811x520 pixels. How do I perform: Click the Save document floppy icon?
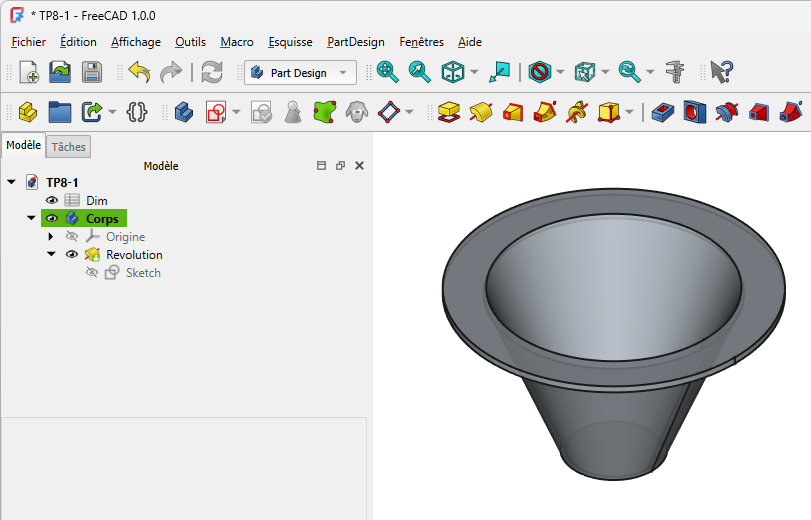coord(91,72)
